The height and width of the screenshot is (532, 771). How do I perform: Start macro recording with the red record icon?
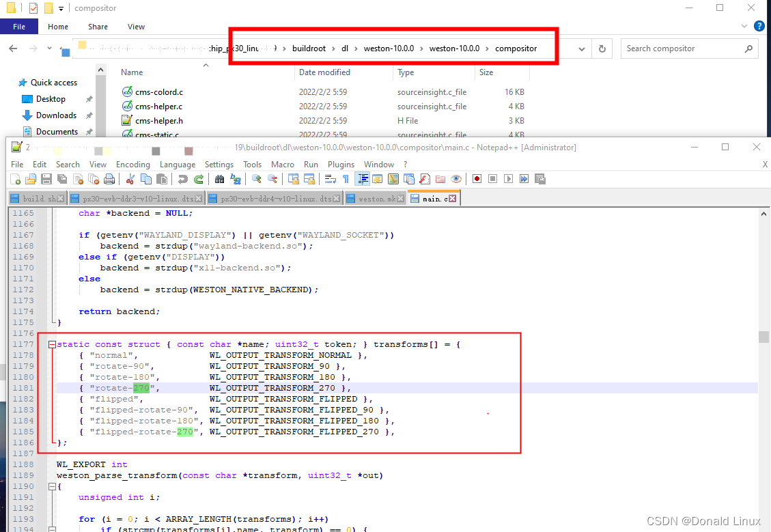[x=476, y=179]
